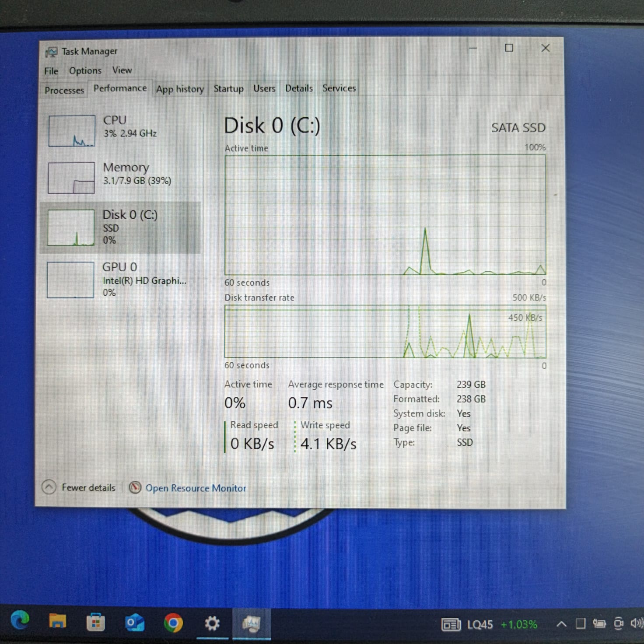644x644 pixels.
Task: Open the Services tab
Action: click(339, 88)
